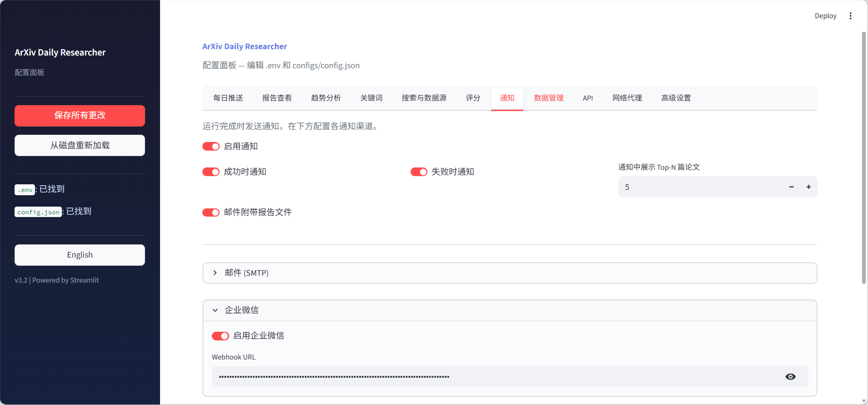Open the 搜索与数据源 tab
The height and width of the screenshot is (405, 868).
click(424, 98)
